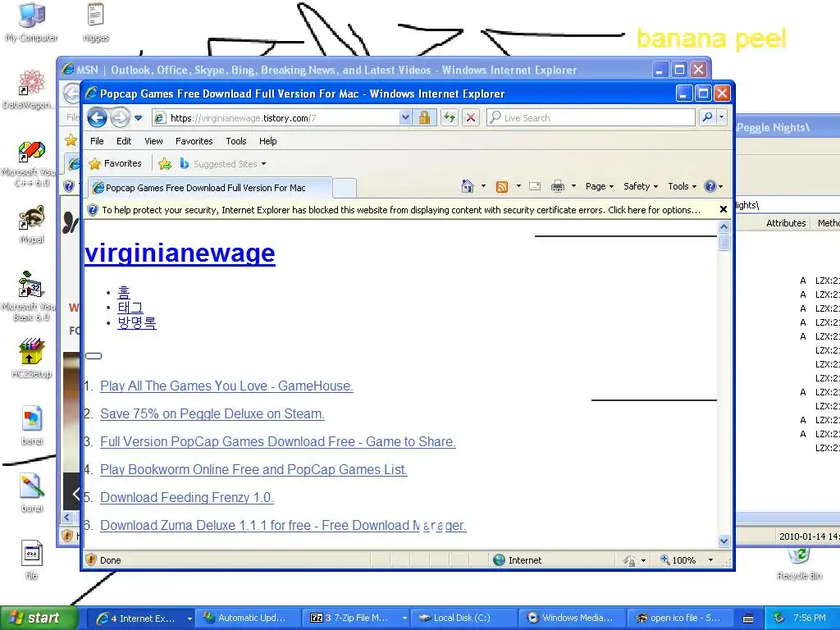Click the 방명록 link

click(137, 322)
